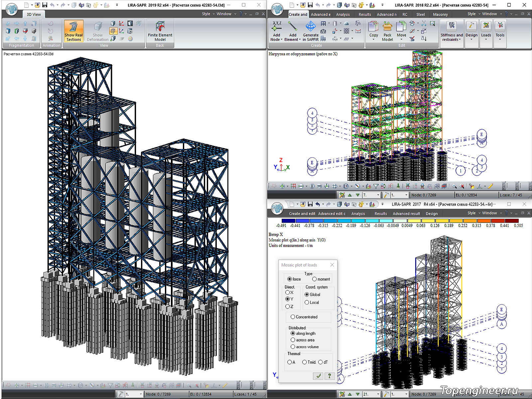This screenshot has width=532, height=399.
Task: Confirm Mosaic plot with checkmark button
Action: (x=318, y=376)
